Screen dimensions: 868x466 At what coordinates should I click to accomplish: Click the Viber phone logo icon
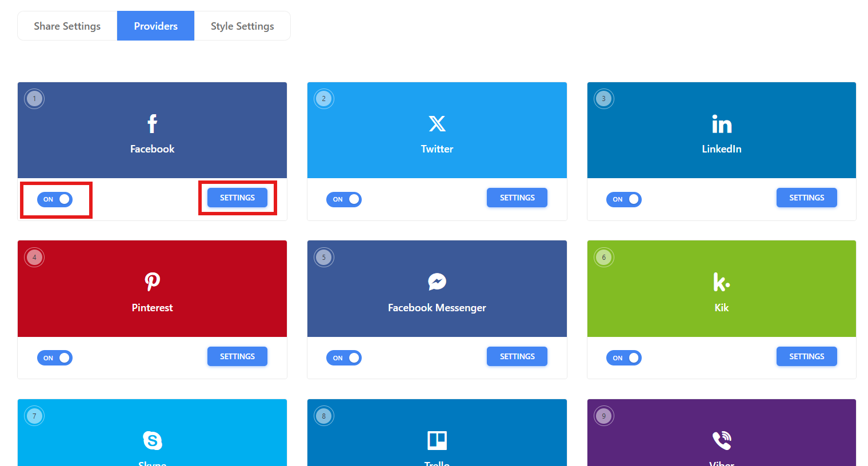coord(722,440)
